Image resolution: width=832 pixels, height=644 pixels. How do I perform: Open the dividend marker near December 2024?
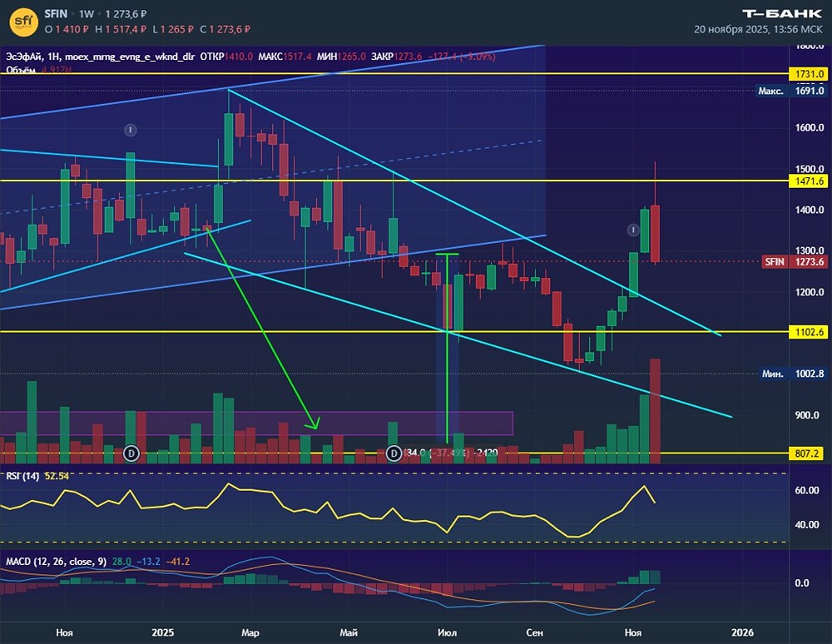(x=131, y=453)
